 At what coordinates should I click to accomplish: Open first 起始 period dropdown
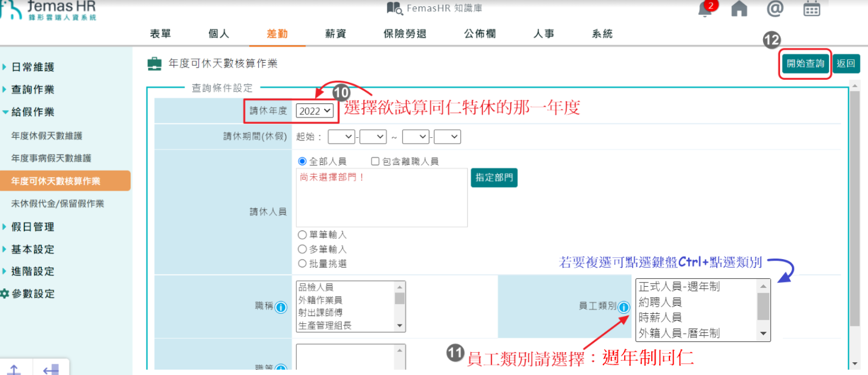click(x=341, y=137)
